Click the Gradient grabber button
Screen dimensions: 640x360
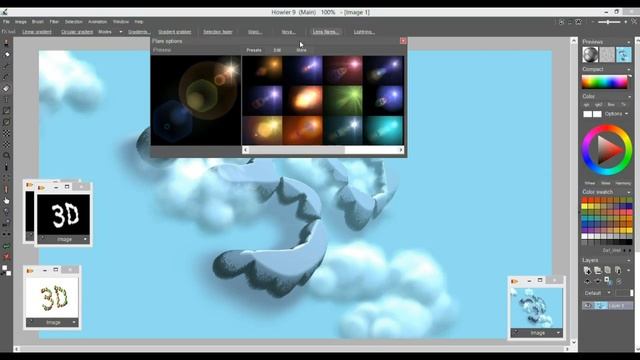(175, 32)
